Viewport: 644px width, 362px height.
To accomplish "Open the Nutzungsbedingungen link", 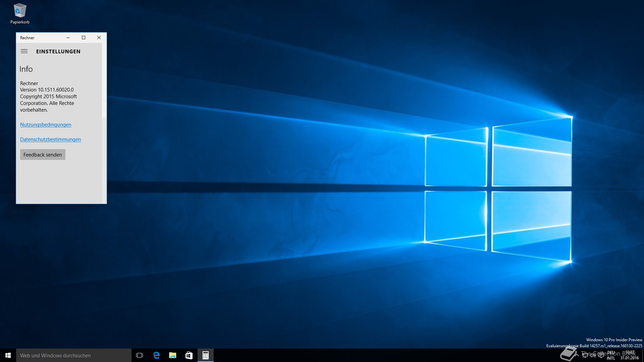I will point(46,125).
